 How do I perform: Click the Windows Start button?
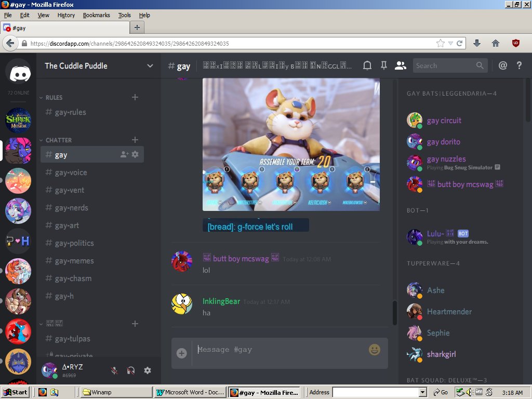click(15, 392)
